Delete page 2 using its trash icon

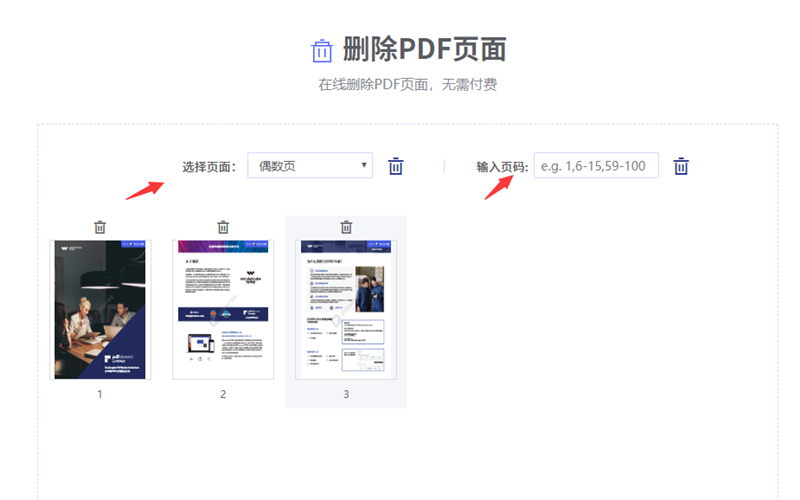pos(223,227)
